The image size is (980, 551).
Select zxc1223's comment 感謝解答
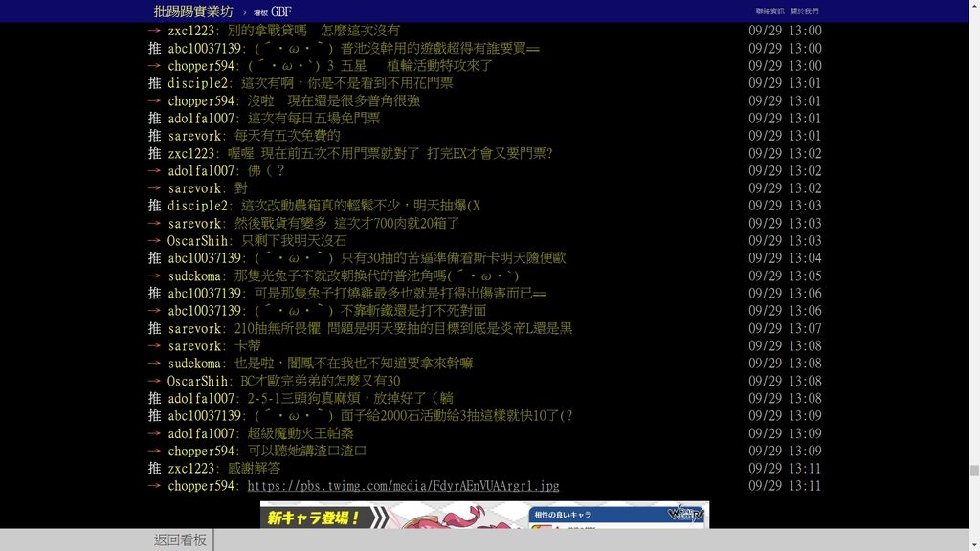click(x=254, y=468)
